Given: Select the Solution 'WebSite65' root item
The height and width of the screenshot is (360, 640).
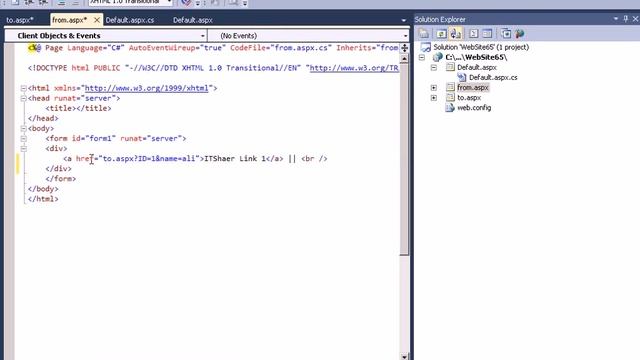Looking at the screenshot, I should point(481,47).
